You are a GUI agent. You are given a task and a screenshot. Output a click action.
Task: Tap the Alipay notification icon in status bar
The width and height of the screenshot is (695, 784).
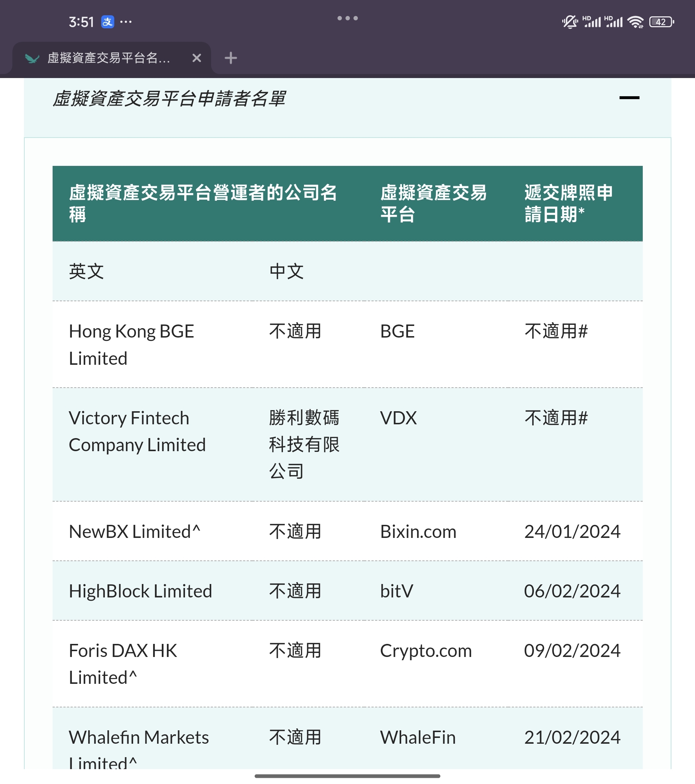point(108,22)
